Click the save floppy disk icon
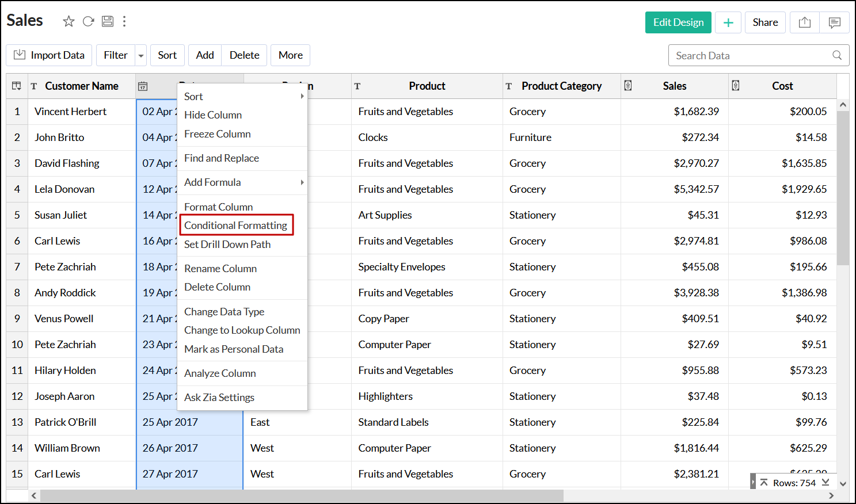This screenshot has width=856, height=504. tap(108, 22)
